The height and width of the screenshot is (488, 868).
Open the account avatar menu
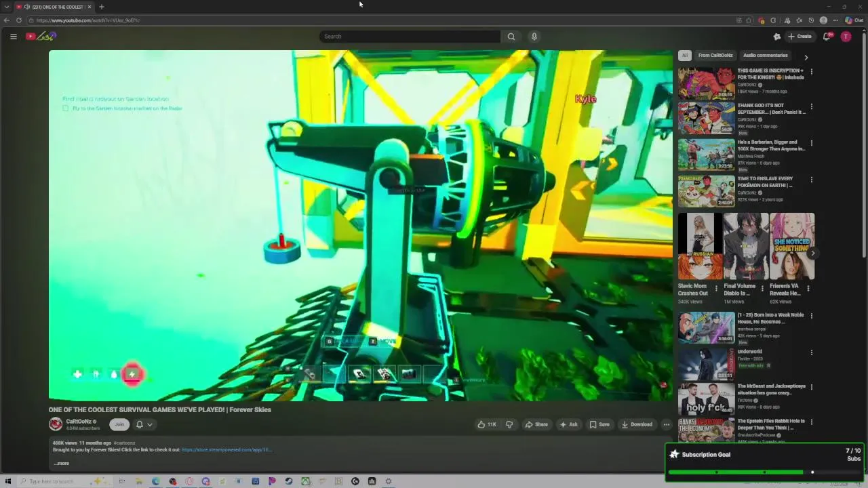(846, 37)
